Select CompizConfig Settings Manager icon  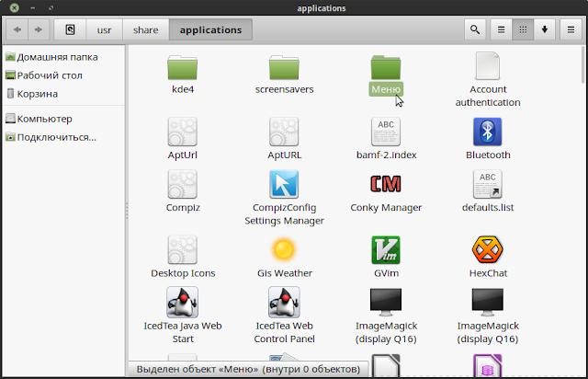coord(284,184)
